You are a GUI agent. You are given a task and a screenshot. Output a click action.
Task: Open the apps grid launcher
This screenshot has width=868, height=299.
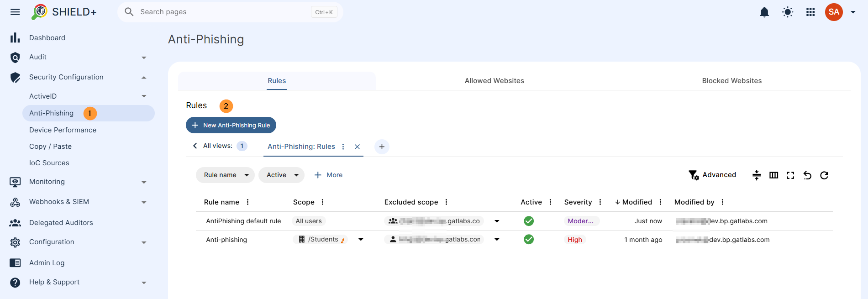[810, 12]
